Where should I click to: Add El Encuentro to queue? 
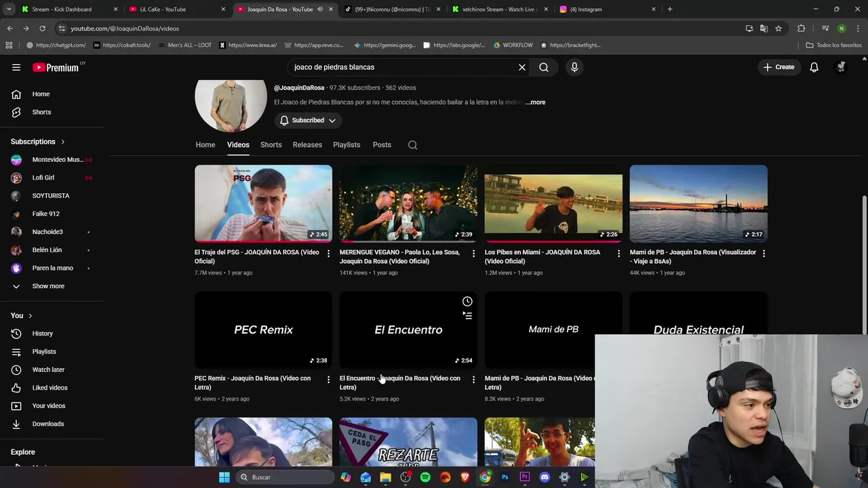pos(467,315)
